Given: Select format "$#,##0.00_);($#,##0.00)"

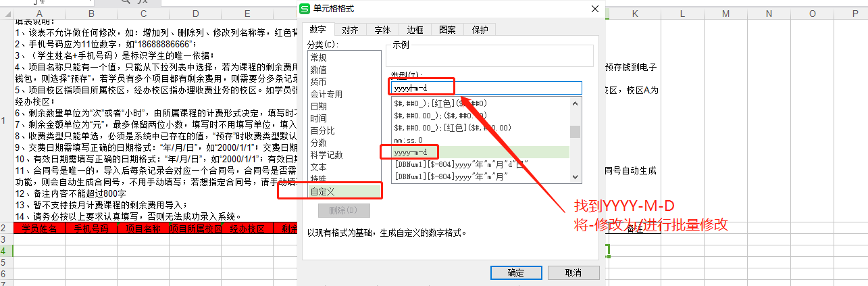Looking at the screenshot, I should click(x=480, y=116).
